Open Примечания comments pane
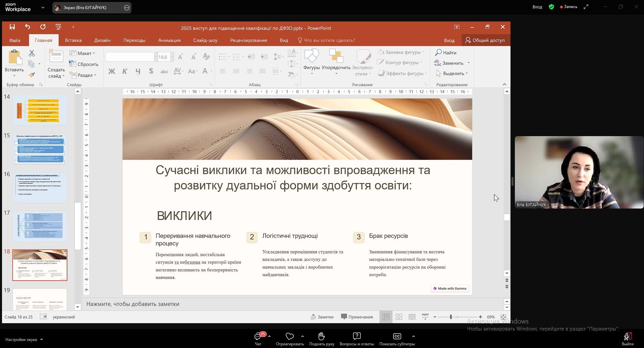 tap(357, 317)
